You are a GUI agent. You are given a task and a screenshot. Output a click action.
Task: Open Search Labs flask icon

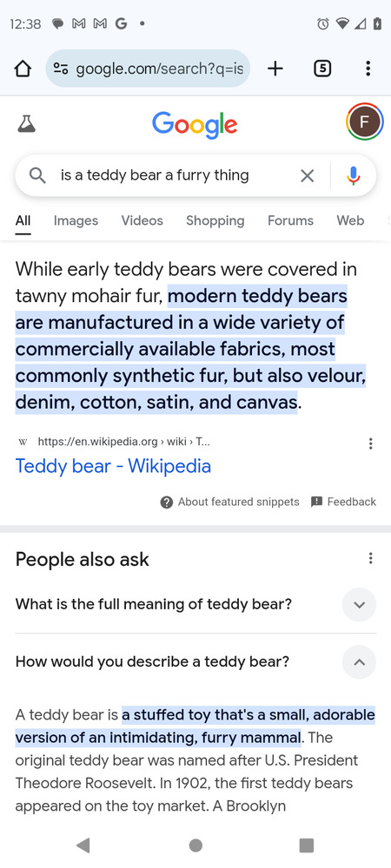coord(26,123)
